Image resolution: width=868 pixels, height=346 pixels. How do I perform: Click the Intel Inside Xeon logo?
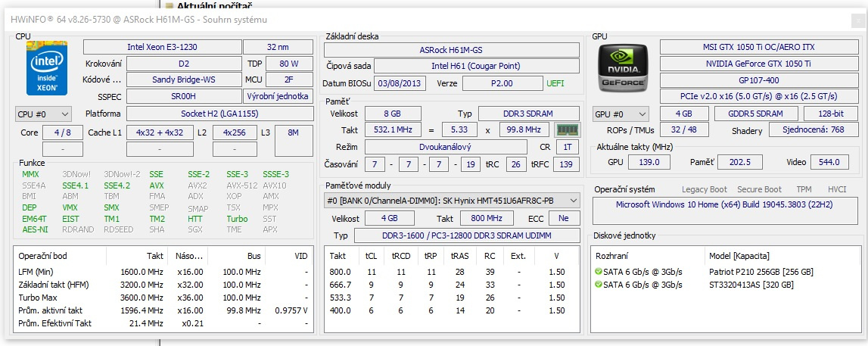point(47,67)
